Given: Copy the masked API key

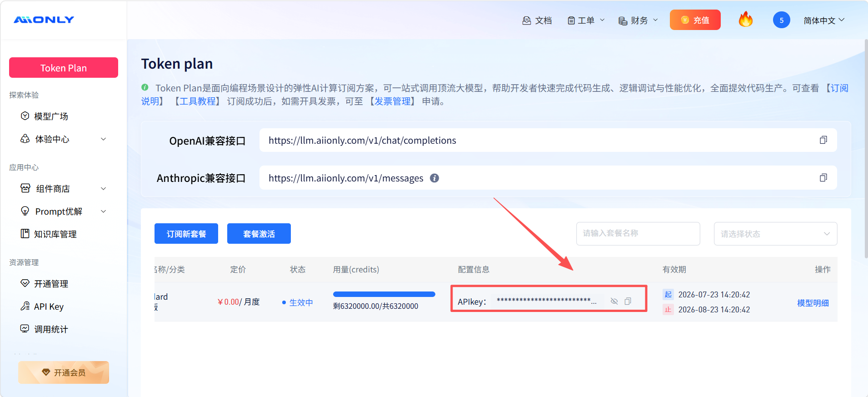Looking at the screenshot, I should pyautogui.click(x=628, y=301).
